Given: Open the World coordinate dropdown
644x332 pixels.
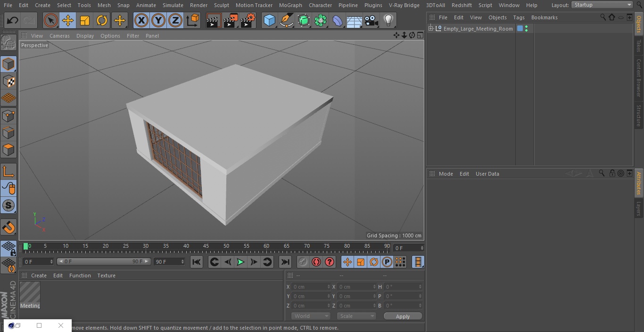Looking at the screenshot, I should tap(311, 316).
